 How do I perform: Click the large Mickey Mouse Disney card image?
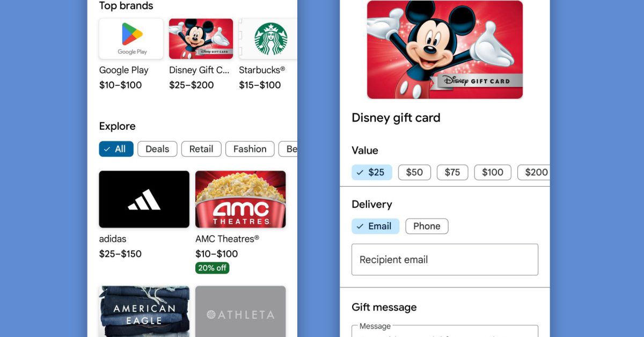pyautogui.click(x=445, y=49)
